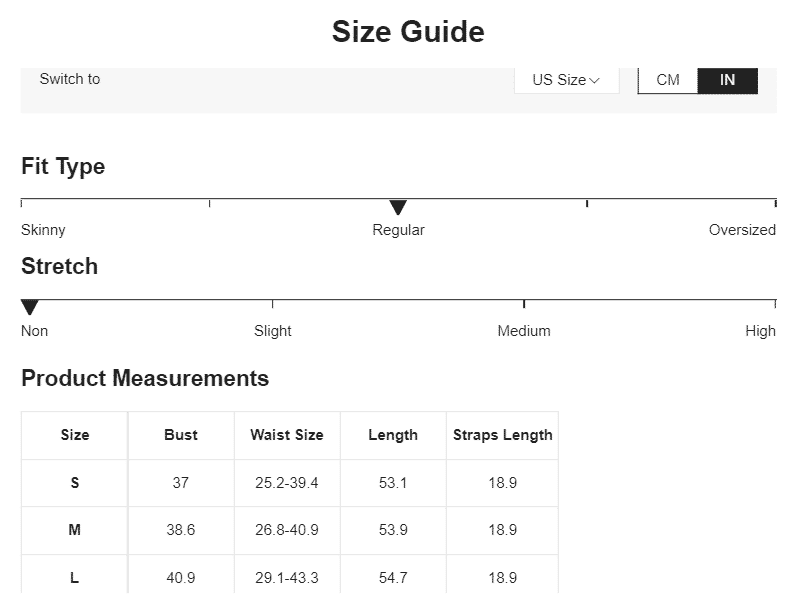The width and height of the screenshot is (787, 616).
Task: Click the Slight stretch label
Action: point(273,331)
